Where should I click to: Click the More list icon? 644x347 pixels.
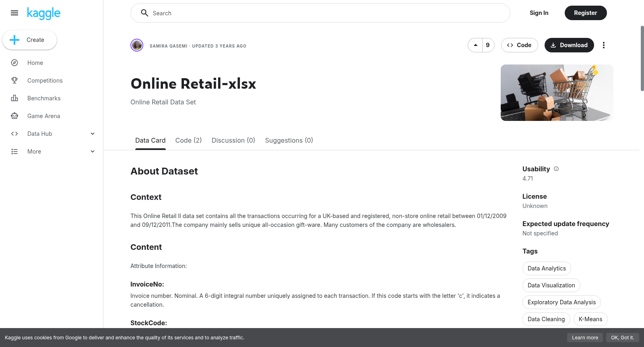[x=14, y=152]
